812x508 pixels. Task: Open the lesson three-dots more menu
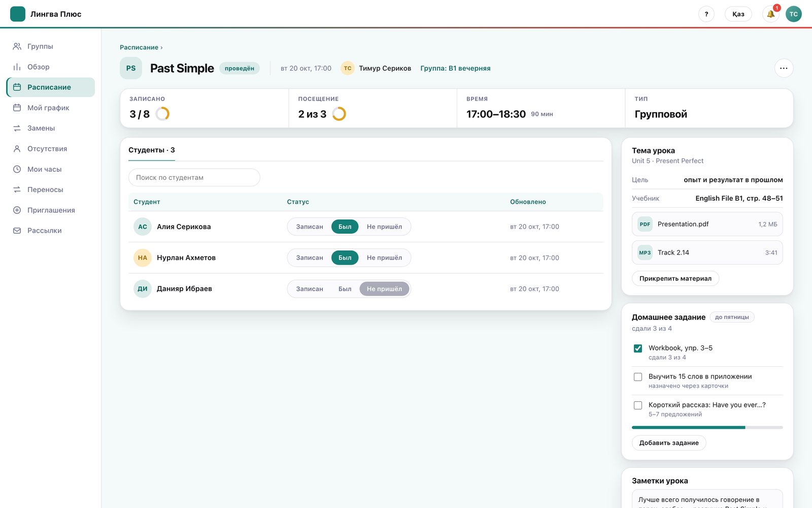[x=784, y=68]
